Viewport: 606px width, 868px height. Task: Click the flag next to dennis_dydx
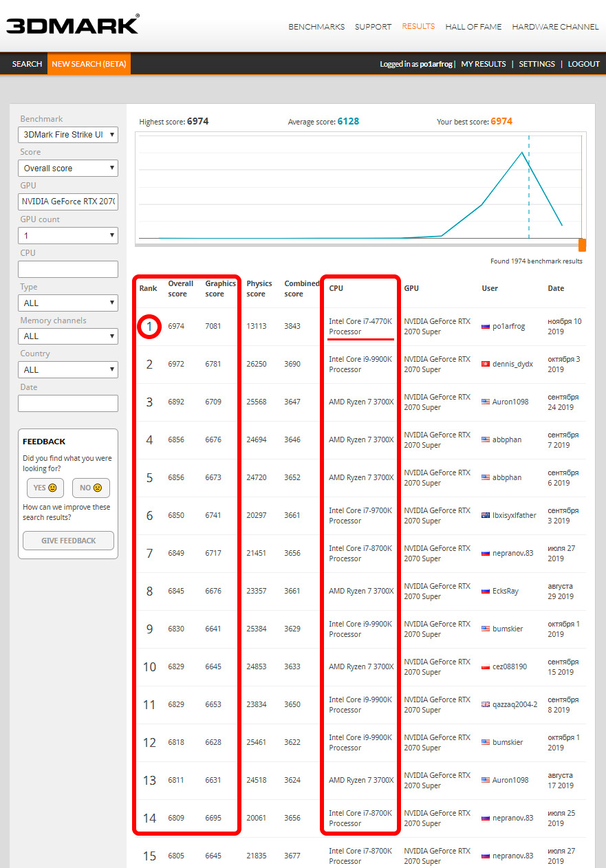point(486,364)
